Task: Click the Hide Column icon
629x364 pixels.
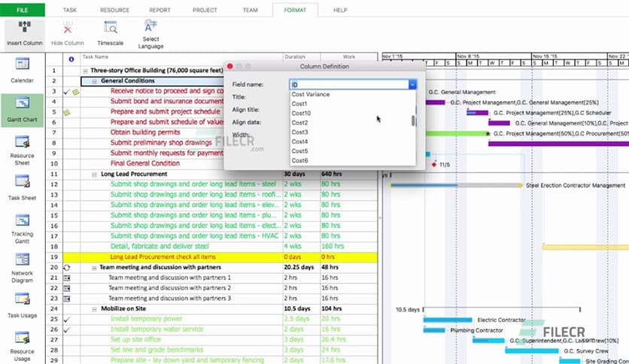Action: [x=68, y=29]
